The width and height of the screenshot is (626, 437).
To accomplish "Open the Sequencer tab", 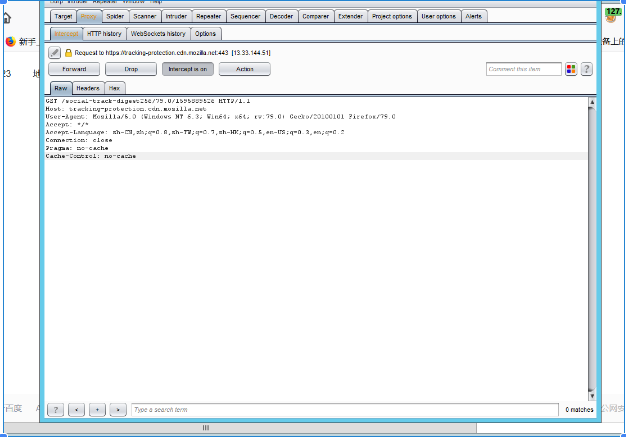I will (x=245, y=16).
